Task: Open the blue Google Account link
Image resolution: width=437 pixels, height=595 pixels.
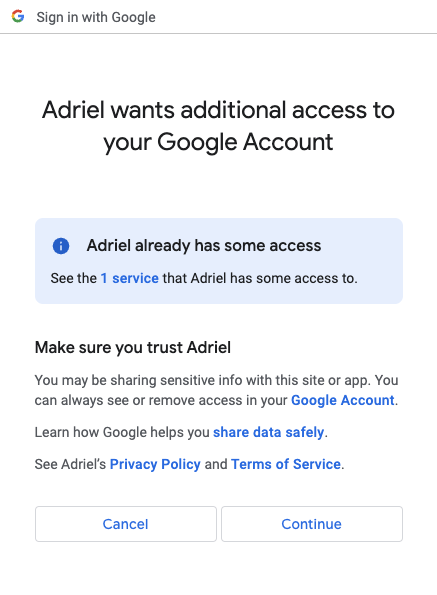Action: point(343,400)
